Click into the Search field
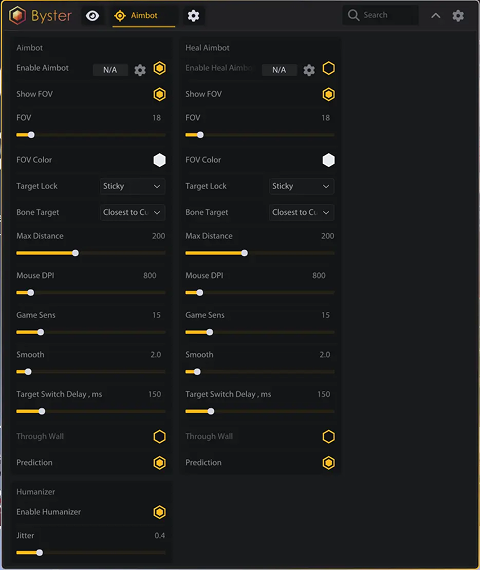480x570 pixels. click(x=380, y=15)
